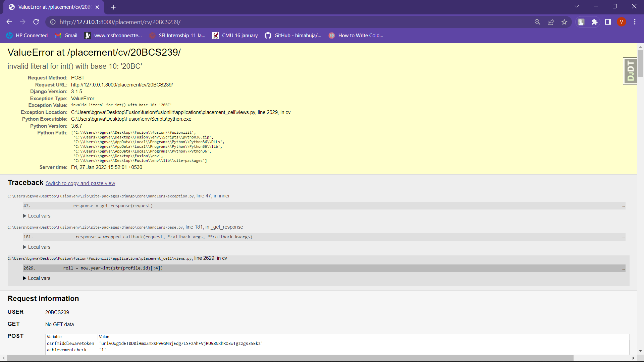Click the browser back arrow
The width and height of the screenshot is (644, 362).
tap(9, 22)
